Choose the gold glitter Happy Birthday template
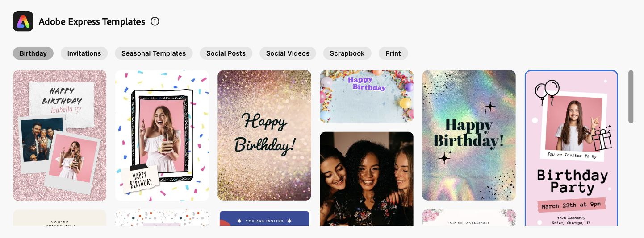 [x=264, y=135]
